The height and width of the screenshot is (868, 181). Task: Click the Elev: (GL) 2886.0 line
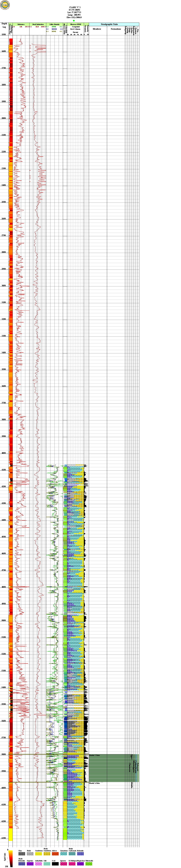(x=74, y=18)
